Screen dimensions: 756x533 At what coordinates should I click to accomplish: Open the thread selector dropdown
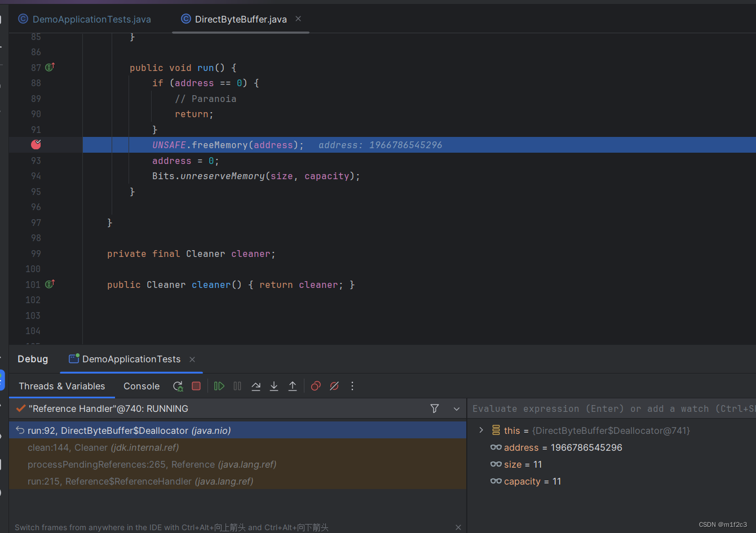[457, 408]
